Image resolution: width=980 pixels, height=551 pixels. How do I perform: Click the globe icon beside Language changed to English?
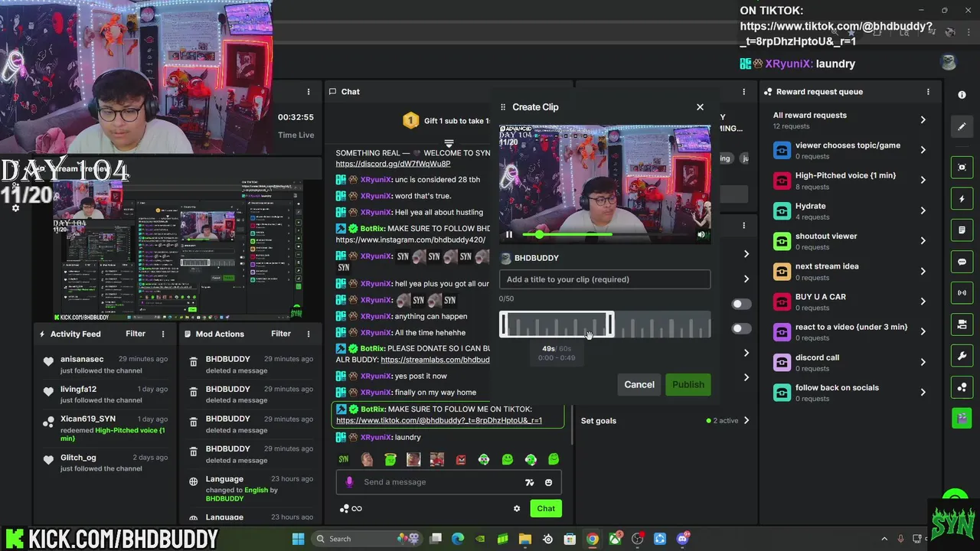pyautogui.click(x=194, y=481)
